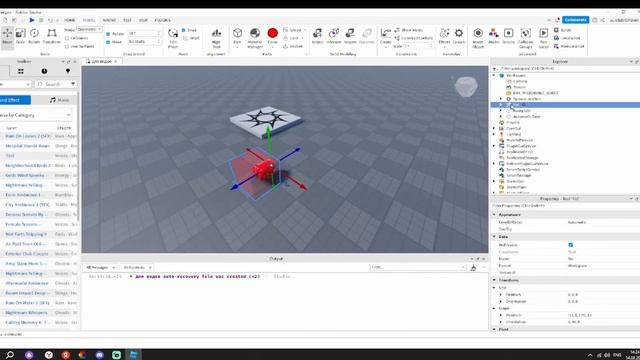Click the Toolbox lightbulb tab icon
640x360 pixels.
coord(68,71)
